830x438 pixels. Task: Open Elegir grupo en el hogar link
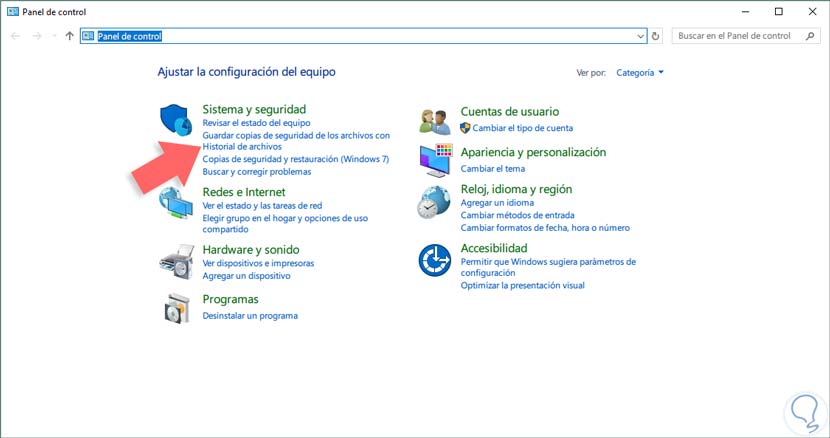click(x=285, y=224)
